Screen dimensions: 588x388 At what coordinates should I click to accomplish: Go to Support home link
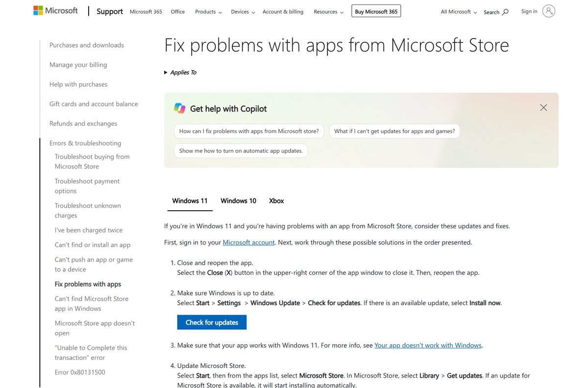pyautogui.click(x=110, y=11)
